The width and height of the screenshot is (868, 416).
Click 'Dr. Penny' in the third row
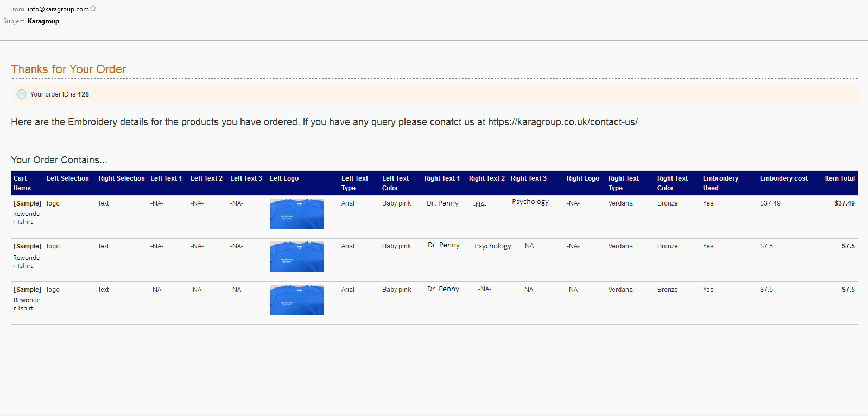(x=443, y=289)
